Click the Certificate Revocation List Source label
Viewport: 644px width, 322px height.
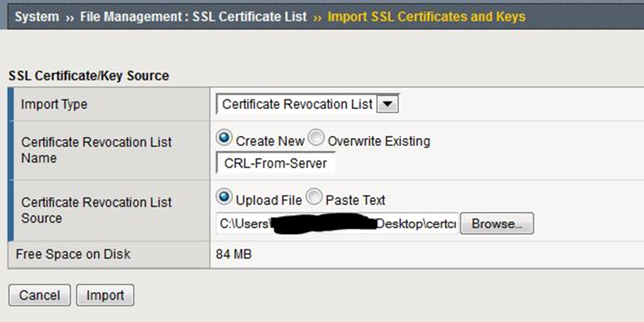[x=97, y=210]
